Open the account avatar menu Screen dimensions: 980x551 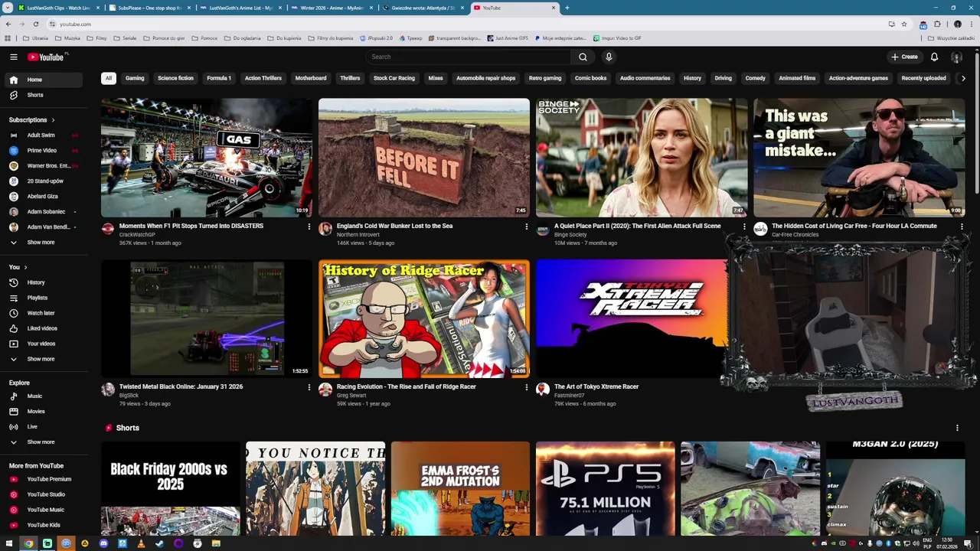(x=956, y=57)
